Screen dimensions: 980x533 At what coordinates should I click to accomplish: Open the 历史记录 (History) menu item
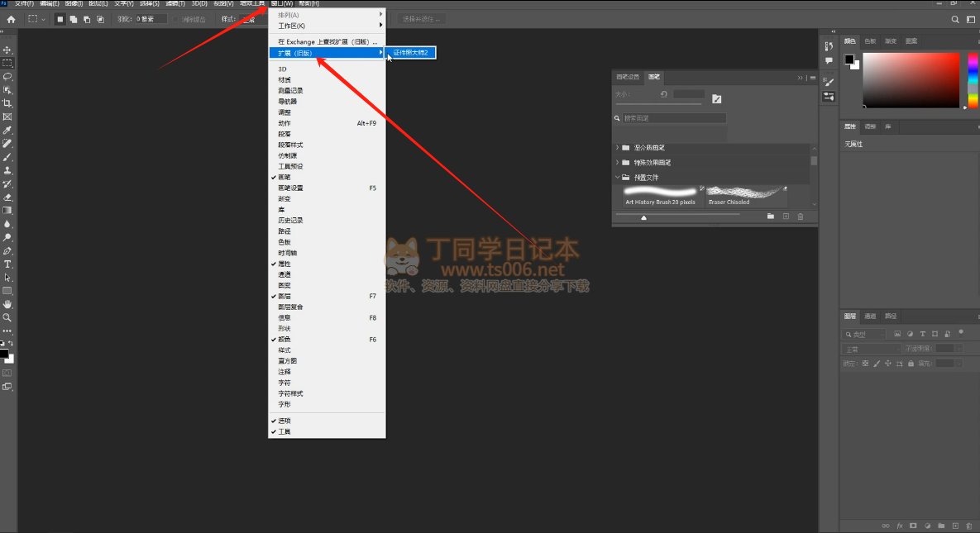point(290,221)
